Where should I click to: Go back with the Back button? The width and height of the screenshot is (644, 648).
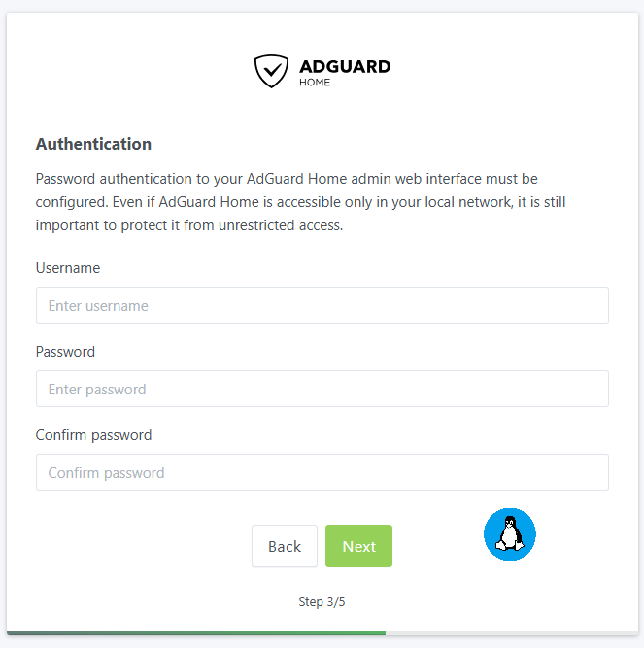284,546
